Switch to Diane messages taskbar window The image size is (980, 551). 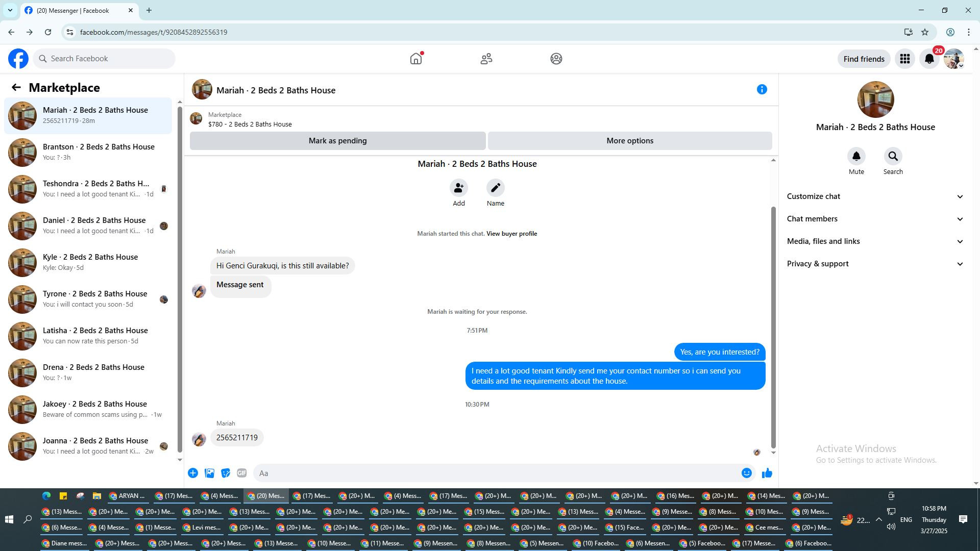pos(65,543)
